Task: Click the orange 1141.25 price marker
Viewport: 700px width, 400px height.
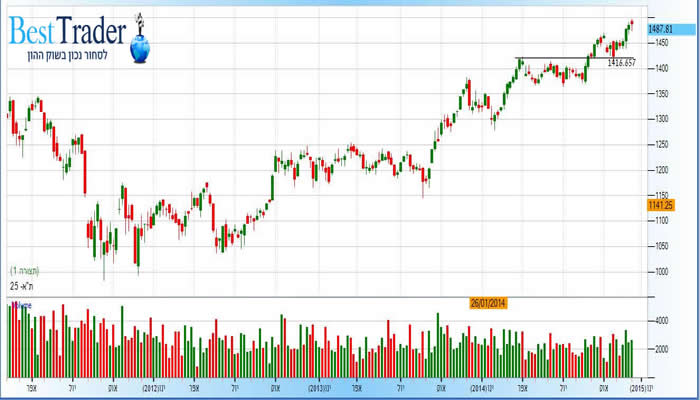Action: [x=663, y=204]
